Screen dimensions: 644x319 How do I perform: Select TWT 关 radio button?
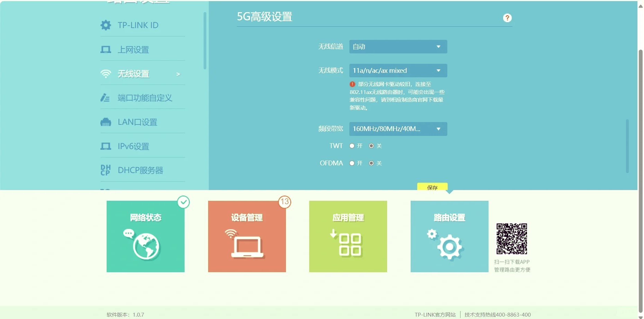[371, 146]
